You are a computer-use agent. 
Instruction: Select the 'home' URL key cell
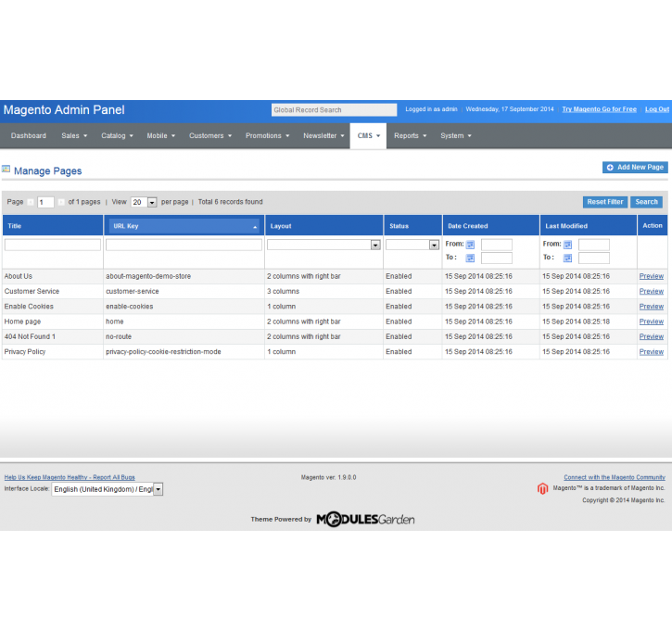pyautogui.click(x=114, y=321)
